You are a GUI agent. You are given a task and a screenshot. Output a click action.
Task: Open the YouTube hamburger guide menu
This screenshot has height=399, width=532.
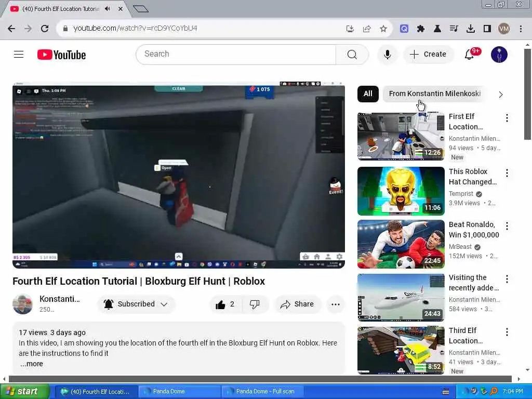click(19, 54)
